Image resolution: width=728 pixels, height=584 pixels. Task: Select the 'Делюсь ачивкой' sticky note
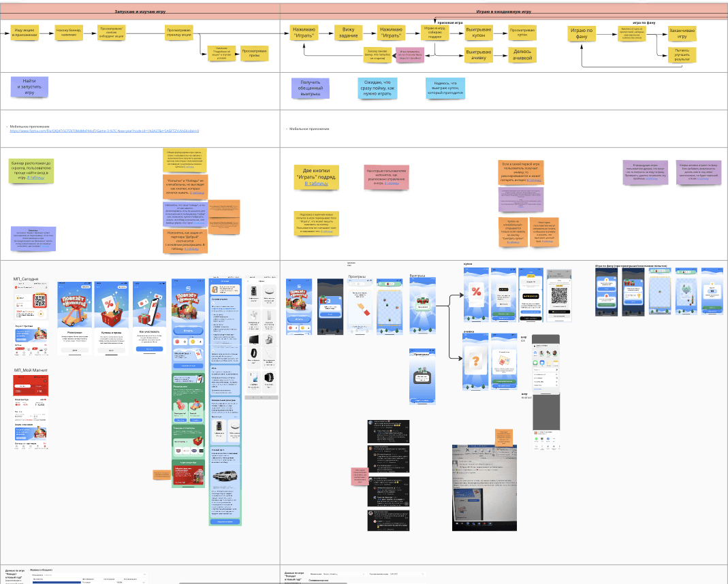pos(522,55)
